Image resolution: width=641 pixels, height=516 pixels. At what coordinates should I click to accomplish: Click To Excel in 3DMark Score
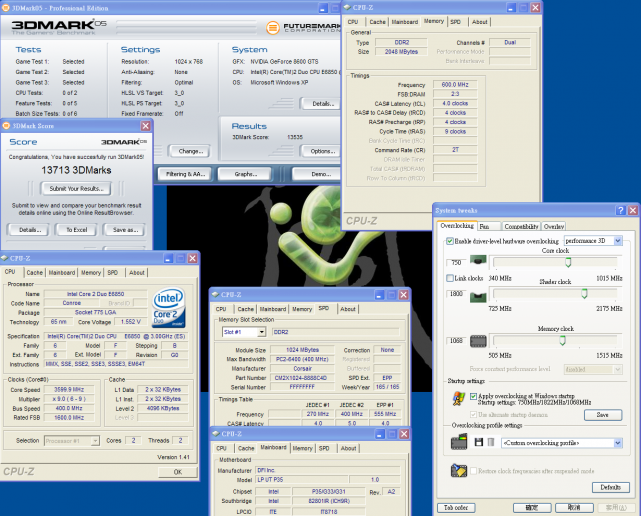coord(77,230)
